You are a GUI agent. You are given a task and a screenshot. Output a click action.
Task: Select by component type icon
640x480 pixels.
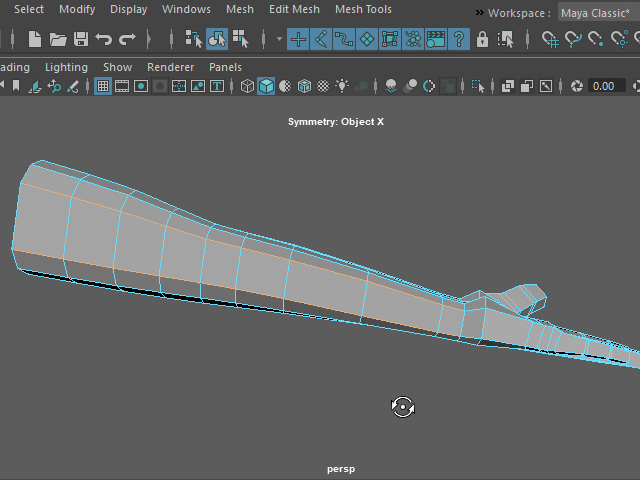(241, 39)
